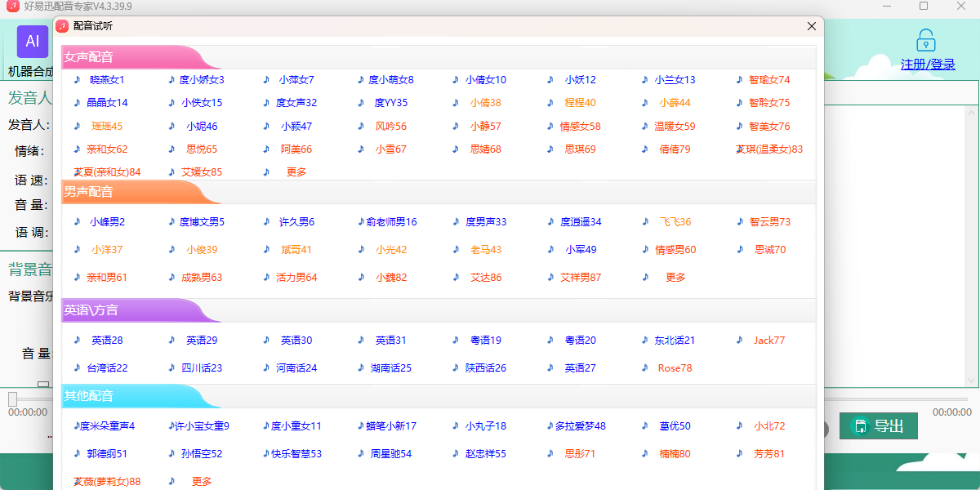The width and height of the screenshot is (980, 490).
Task: Click the music note icon beside 晓燕女1
Action: [77, 79]
